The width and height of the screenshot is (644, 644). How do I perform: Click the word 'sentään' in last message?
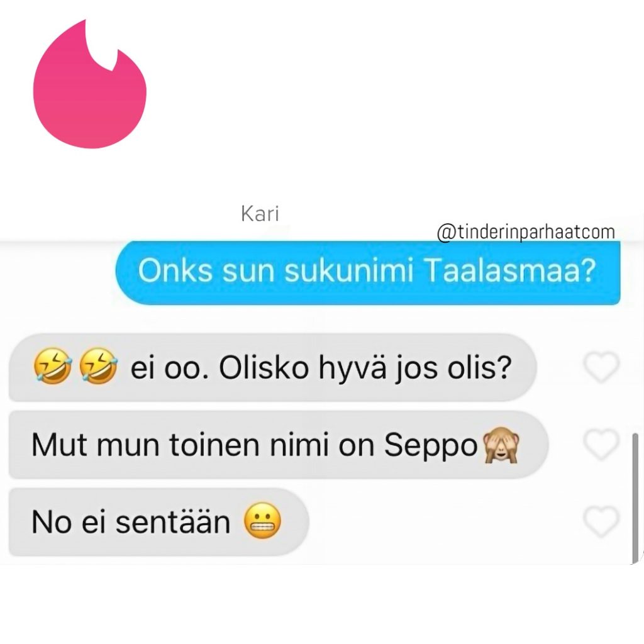click(x=173, y=523)
